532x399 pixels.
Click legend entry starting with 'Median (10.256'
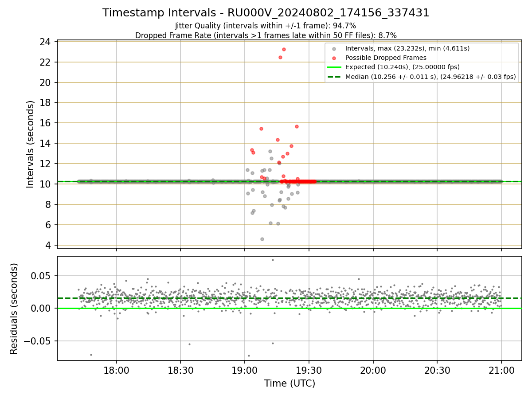tap(430, 77)
